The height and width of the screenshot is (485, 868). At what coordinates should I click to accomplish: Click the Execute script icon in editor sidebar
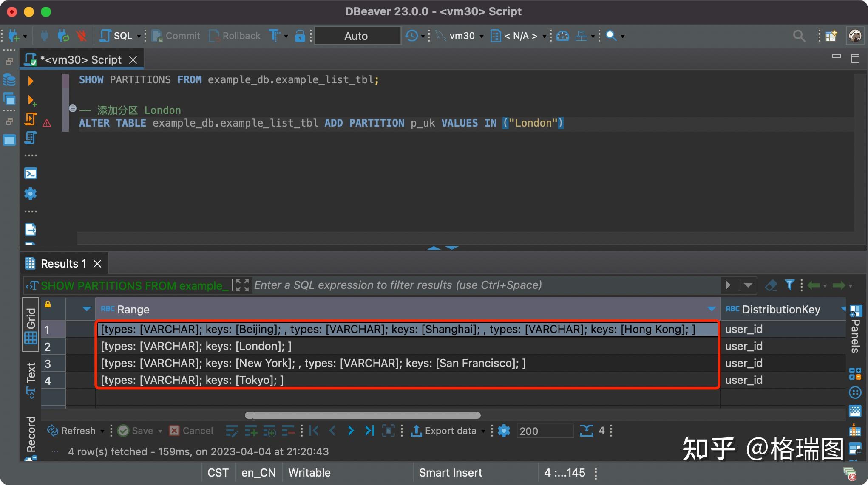point(30,119)
